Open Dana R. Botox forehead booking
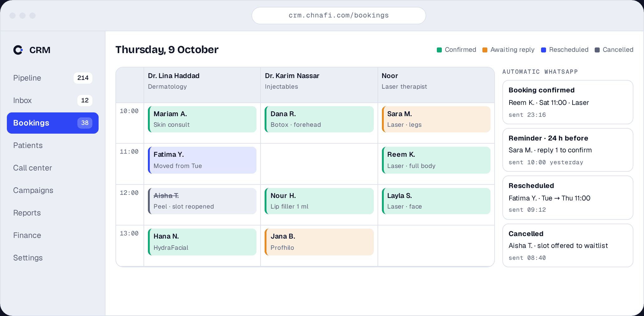Viewport: 644px width, 316px height. 319,119
